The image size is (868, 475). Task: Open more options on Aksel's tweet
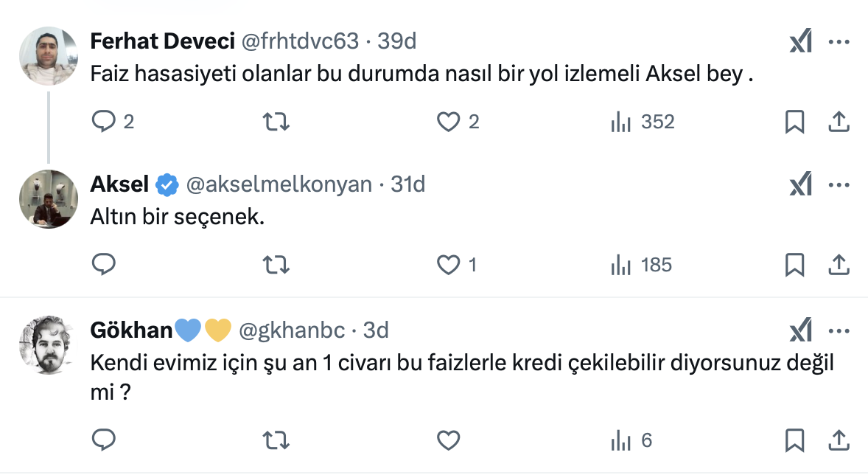(x=839, y=184)
